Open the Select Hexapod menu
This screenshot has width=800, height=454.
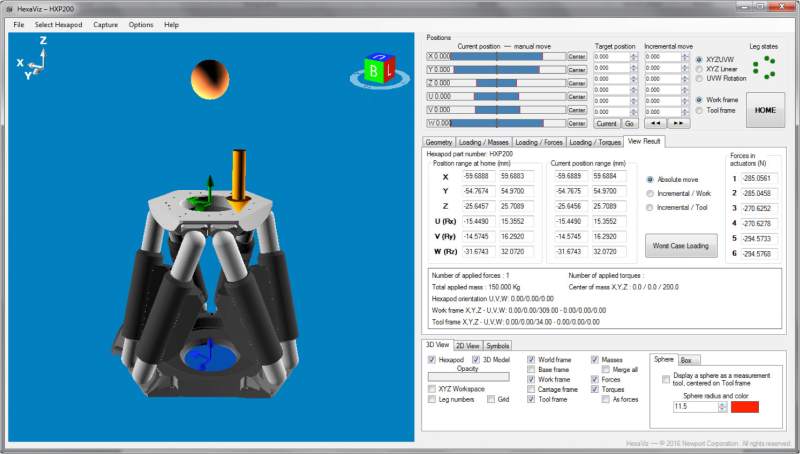[x=58, y=24]
